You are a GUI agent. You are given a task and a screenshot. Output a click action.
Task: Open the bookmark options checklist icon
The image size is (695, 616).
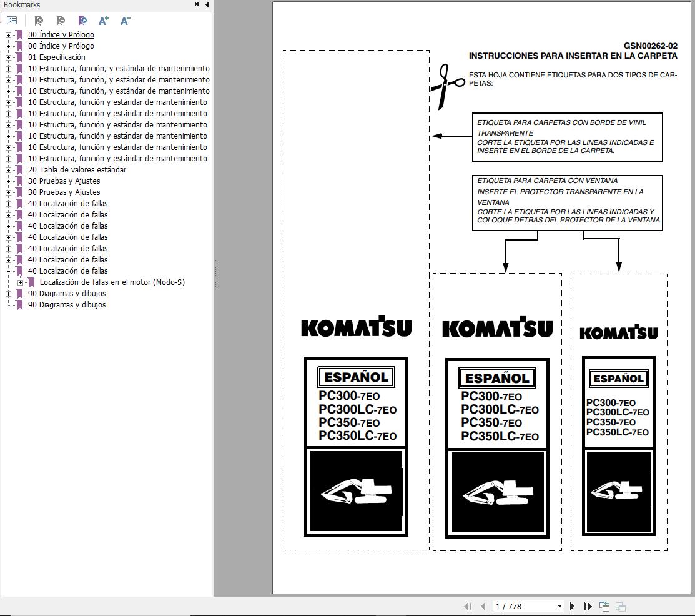(x=12, y=21)
